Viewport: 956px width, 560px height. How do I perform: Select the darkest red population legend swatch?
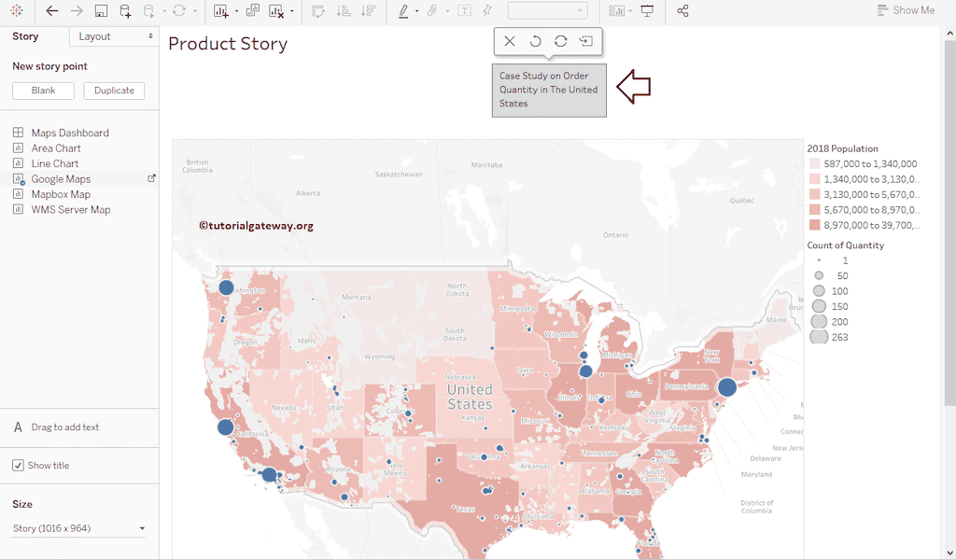(x=813, y=226)
